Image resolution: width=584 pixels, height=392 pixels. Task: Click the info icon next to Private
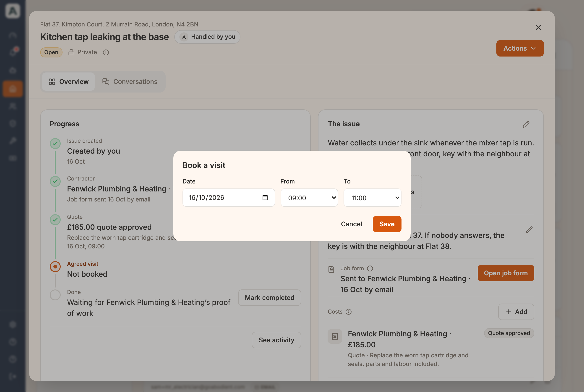(x=106, y=52)
